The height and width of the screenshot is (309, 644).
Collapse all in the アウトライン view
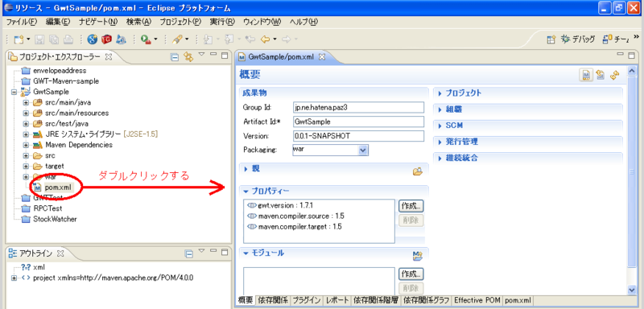[189, 253]
